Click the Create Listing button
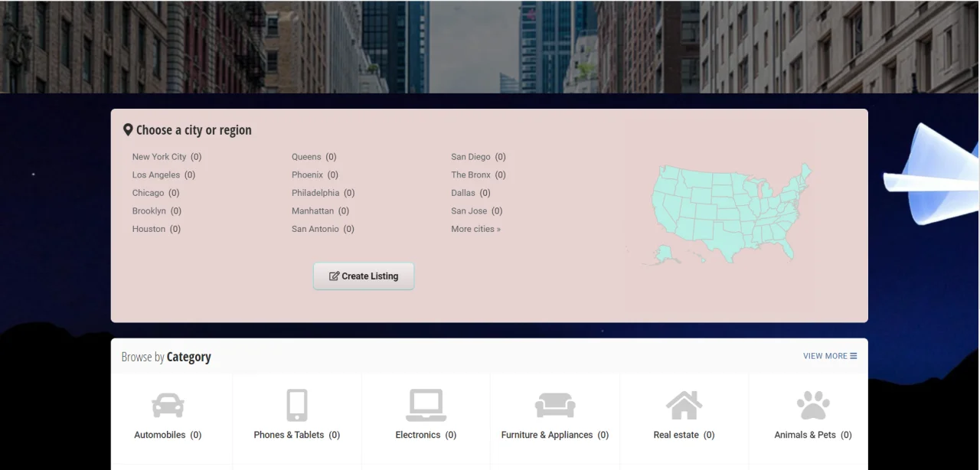980x470 pixels. (364, 276)
